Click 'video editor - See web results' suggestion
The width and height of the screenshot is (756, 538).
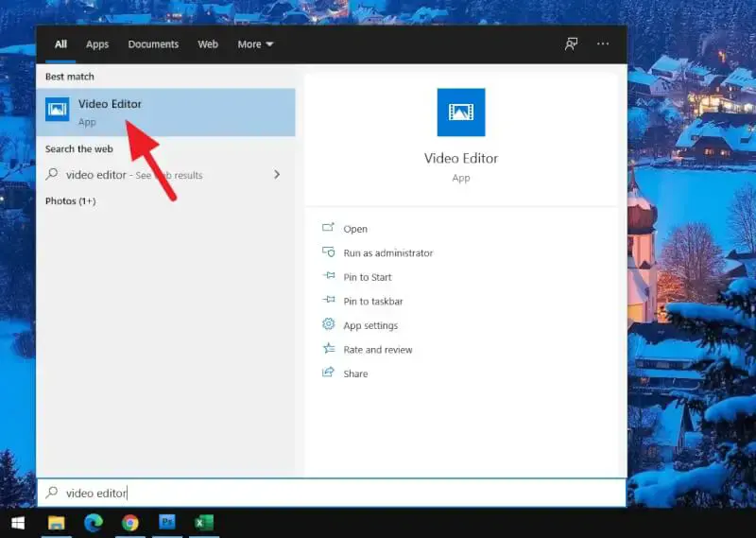click(x=165, y=175)
